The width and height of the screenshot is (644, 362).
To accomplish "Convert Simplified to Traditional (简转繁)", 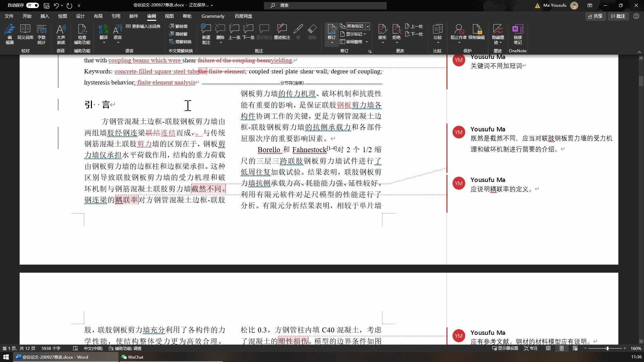I will (x=178, y=34).
